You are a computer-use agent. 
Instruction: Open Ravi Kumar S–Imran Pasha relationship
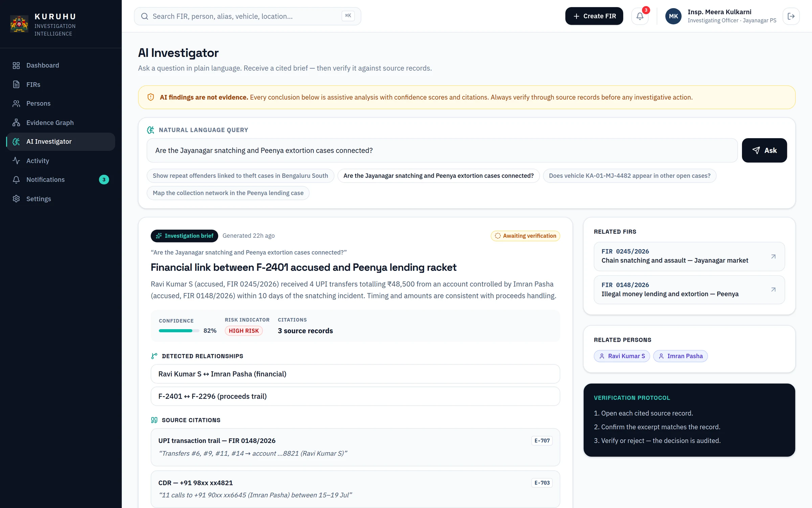[355, 374]
